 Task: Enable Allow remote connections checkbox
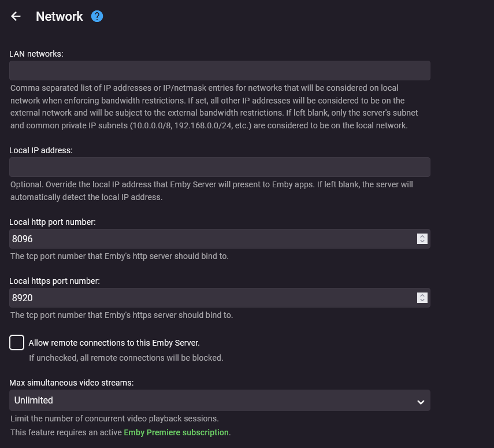coord(17,342)
